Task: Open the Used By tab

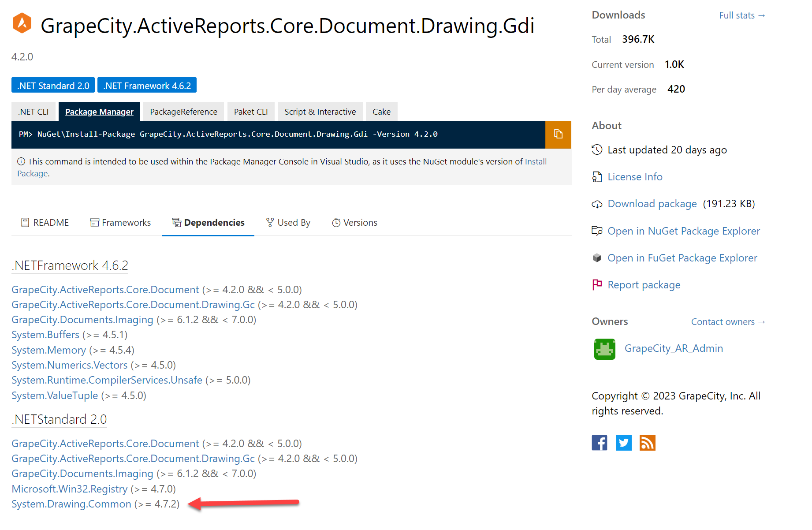Action: point(288,223)
